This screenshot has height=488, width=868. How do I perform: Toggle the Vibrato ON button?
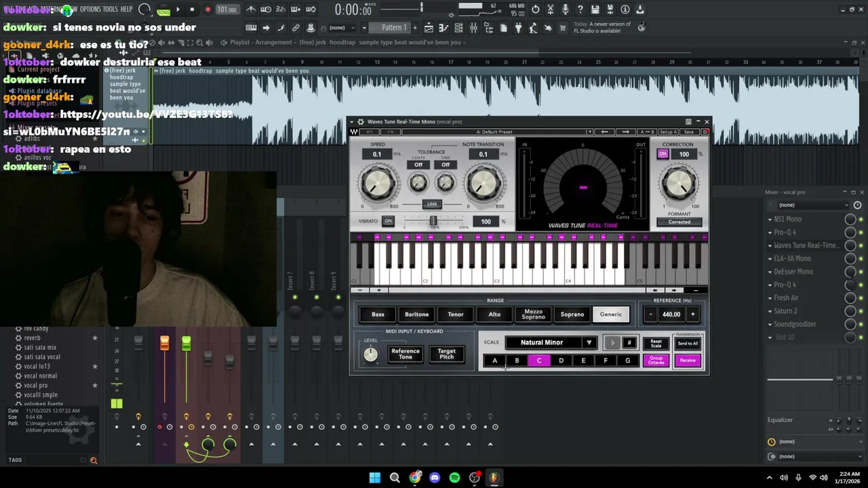pos(388,221)
